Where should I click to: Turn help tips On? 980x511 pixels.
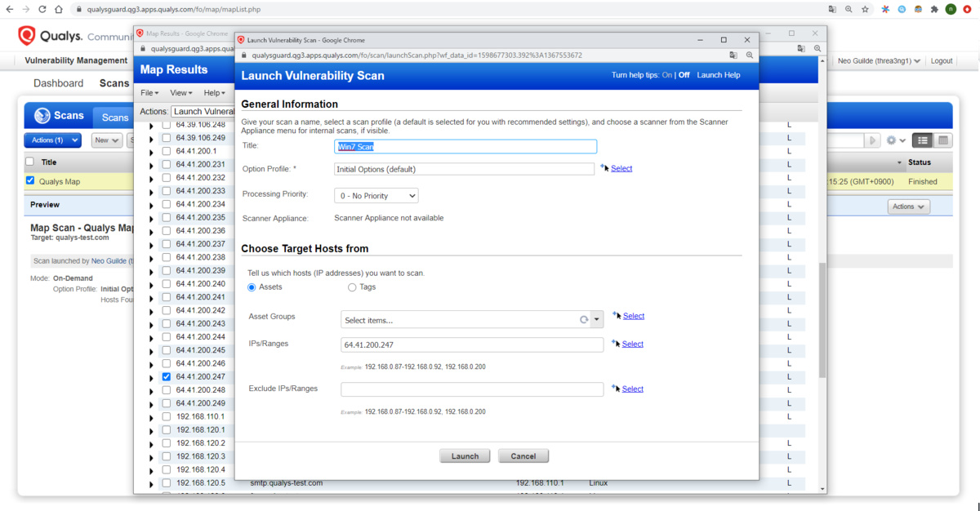(667, 75)
